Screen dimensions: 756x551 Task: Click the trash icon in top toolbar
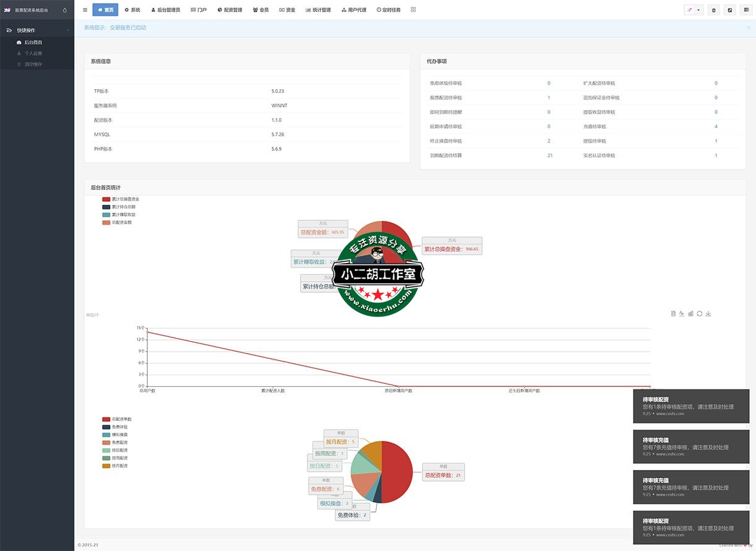click(714, 10)
